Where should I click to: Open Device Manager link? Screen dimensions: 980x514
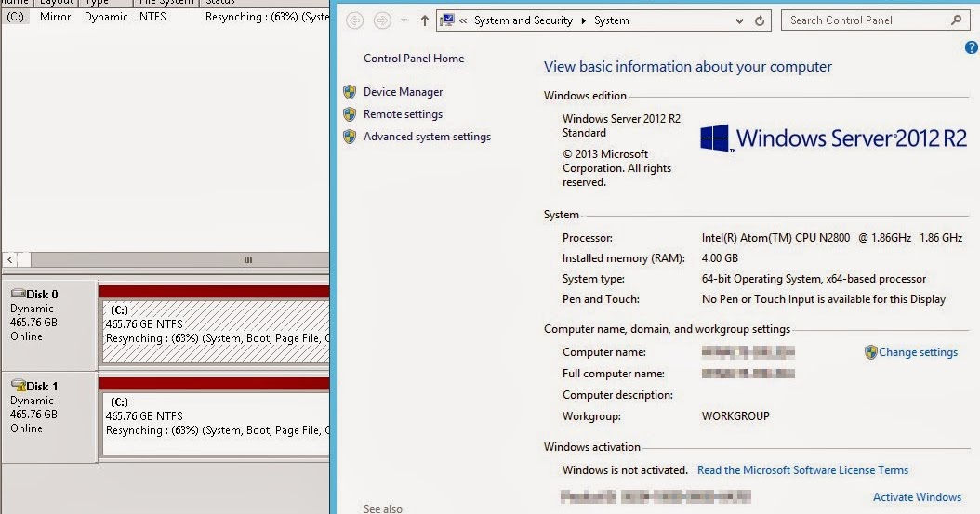404,92
